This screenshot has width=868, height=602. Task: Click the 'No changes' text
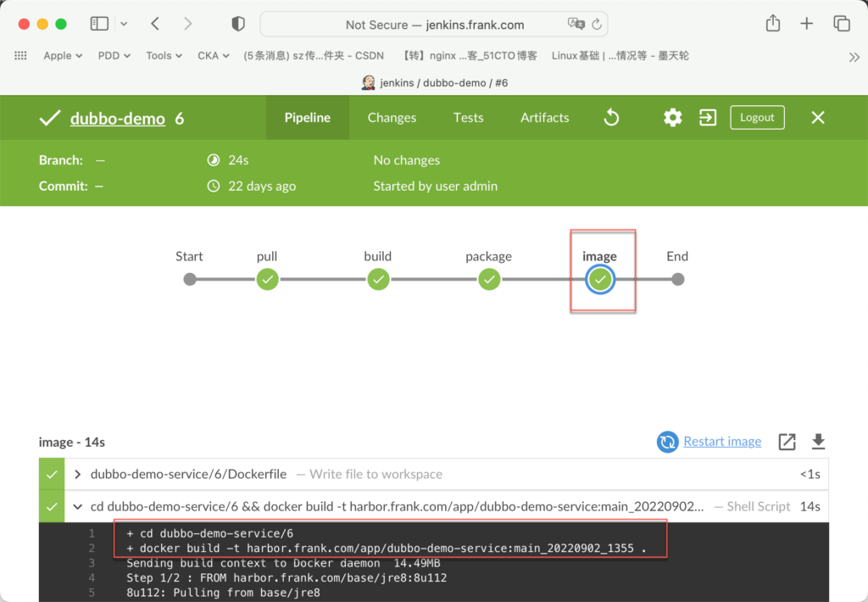(x=406, y=160)
